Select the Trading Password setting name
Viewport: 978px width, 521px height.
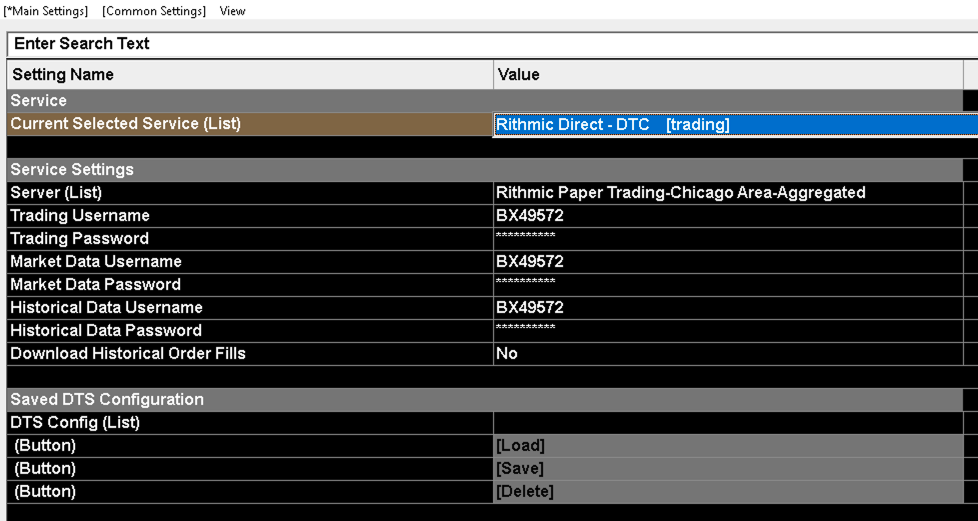click(250, 239)
